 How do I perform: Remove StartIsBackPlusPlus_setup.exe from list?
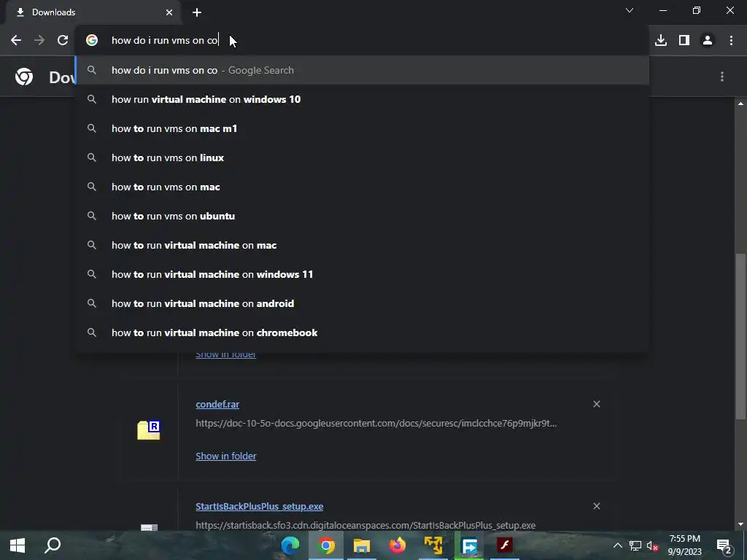597,506
